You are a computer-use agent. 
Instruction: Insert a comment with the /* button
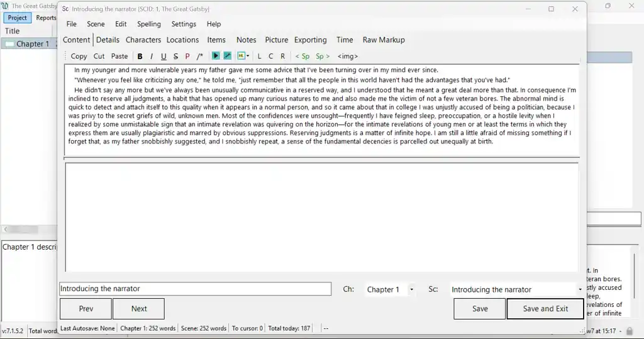[200, 56]
